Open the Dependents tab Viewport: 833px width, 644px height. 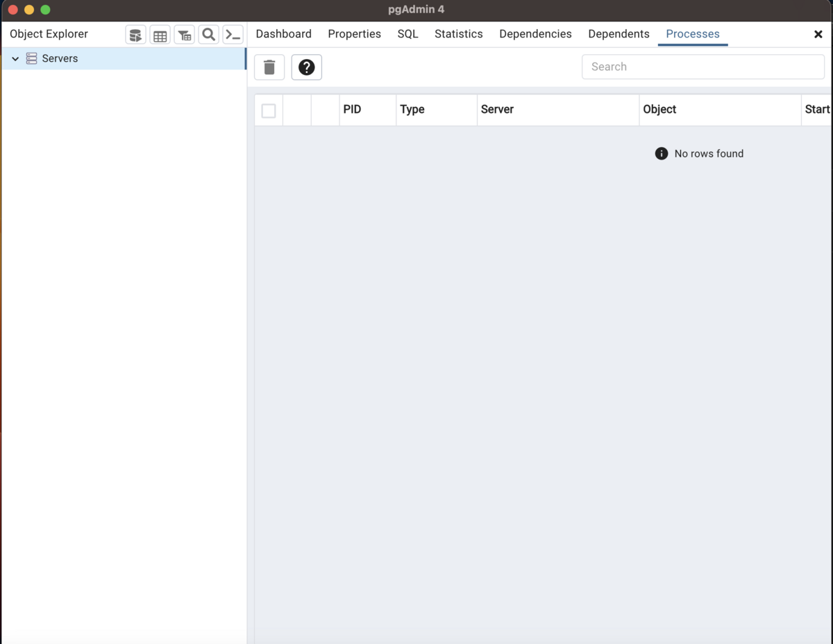point(619,34)
